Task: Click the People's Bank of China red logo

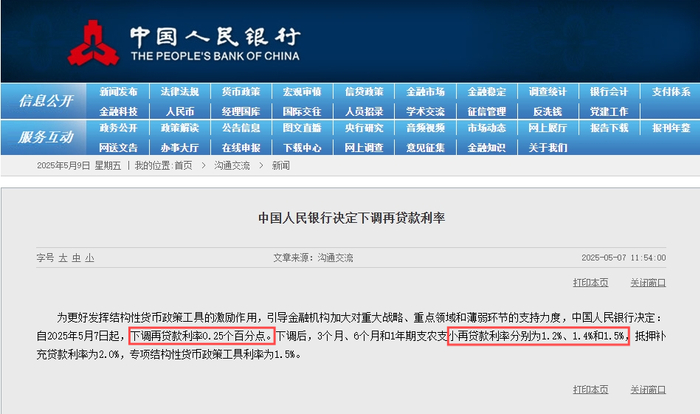Action: pyautogui.click(x=93, y=43)
